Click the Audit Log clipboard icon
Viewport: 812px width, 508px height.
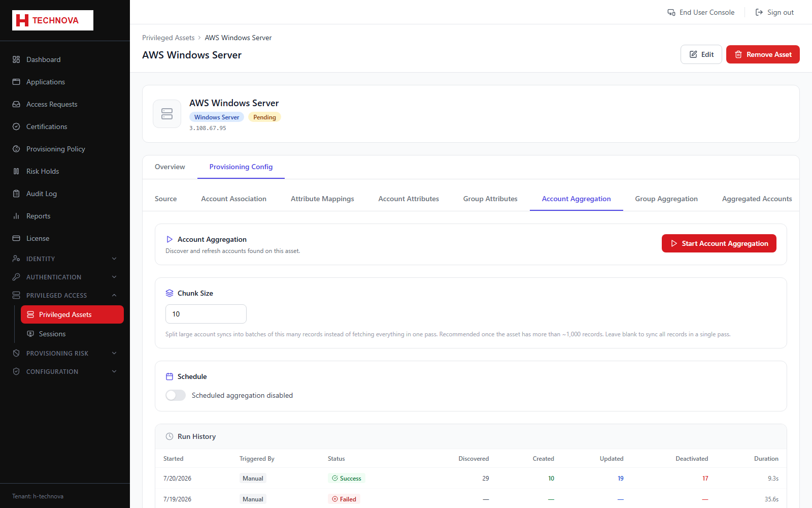16,194
